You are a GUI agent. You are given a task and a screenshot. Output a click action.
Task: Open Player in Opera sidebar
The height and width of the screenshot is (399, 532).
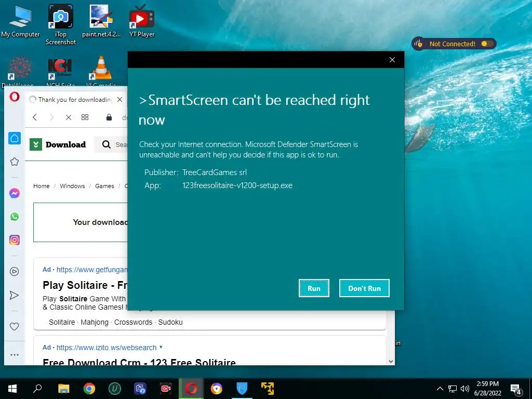pyautogui.click(x=14, y=271)
